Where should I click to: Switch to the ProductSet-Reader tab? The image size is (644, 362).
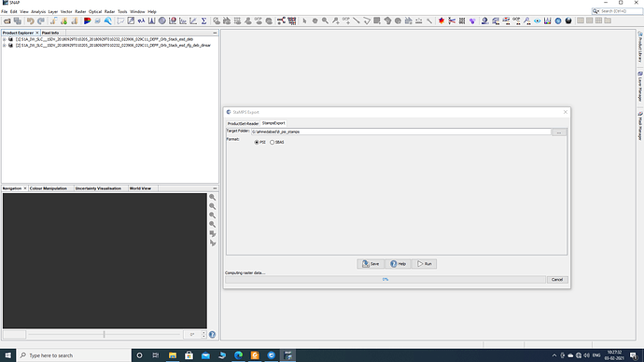click(244, 123)
